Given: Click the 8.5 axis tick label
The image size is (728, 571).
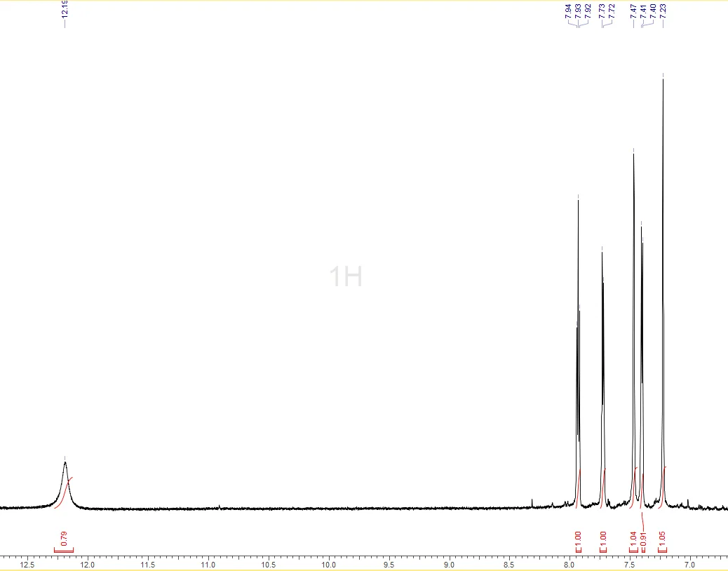Looking at the screenshot, I should [x=509, y=565].
